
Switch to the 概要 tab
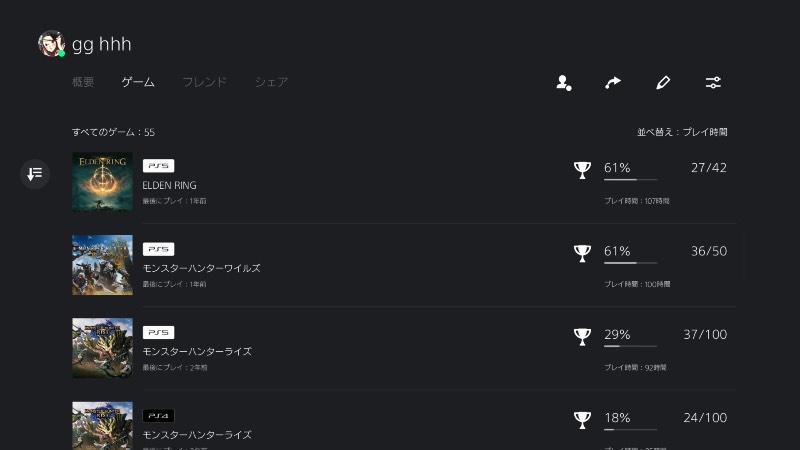[83, 82]
